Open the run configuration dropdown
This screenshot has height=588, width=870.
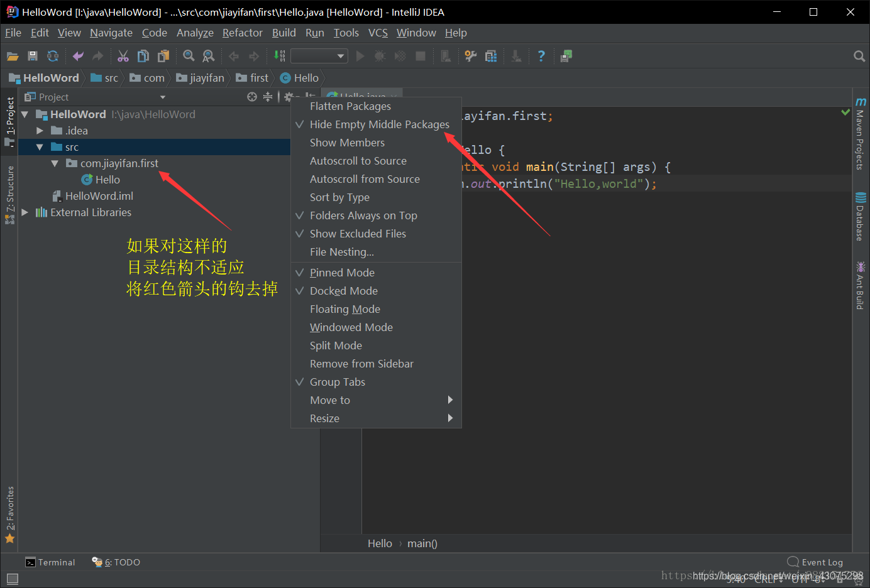(319, 57)
